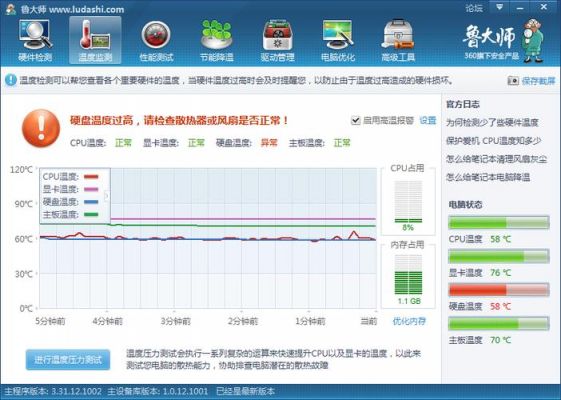Open 设置 settings for the high temperature alarm

pos(428,121)
